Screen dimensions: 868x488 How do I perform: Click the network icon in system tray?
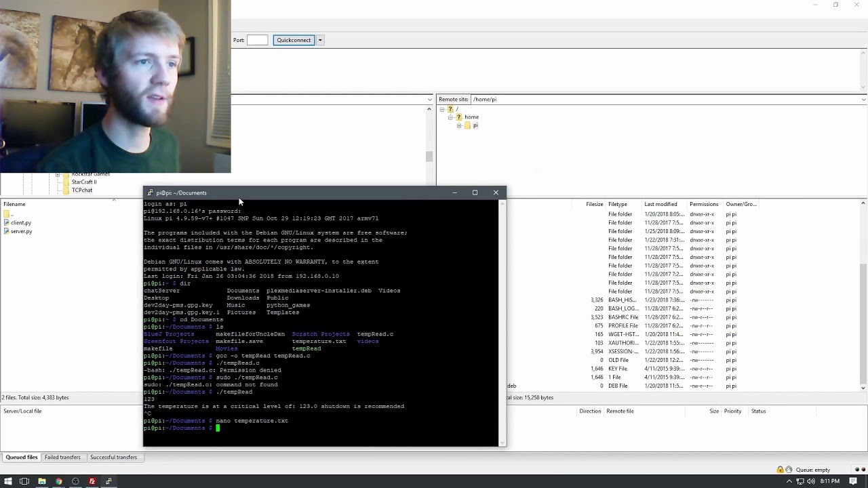click(x=800, y=481)
